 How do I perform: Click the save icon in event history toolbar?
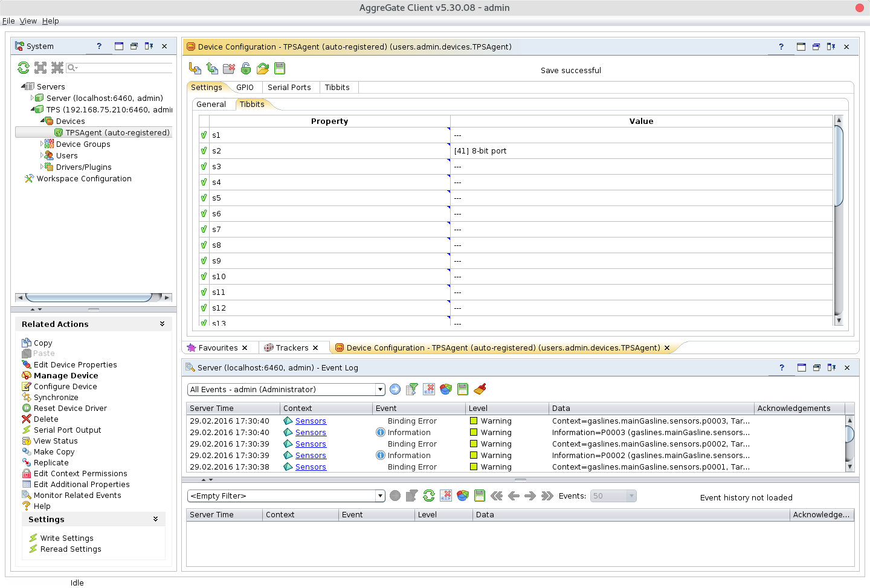pos(480,496)
